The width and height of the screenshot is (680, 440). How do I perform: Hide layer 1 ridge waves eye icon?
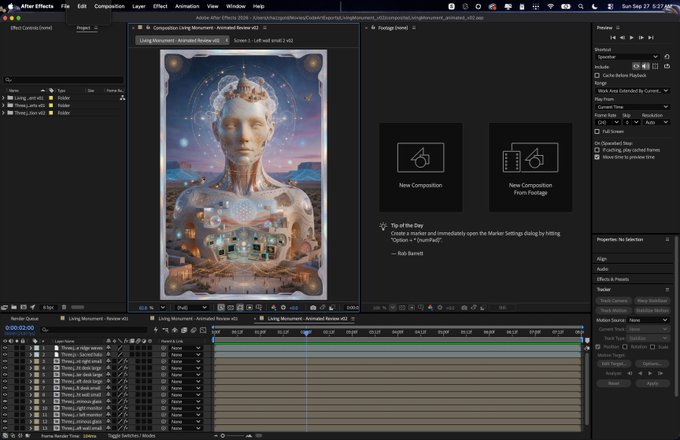pos(5,348)
